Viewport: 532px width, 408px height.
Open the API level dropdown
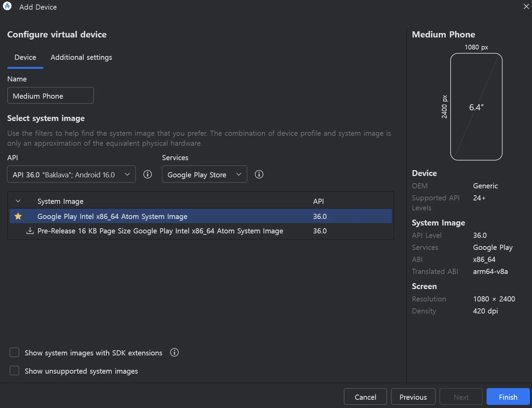tap(71, 174)
